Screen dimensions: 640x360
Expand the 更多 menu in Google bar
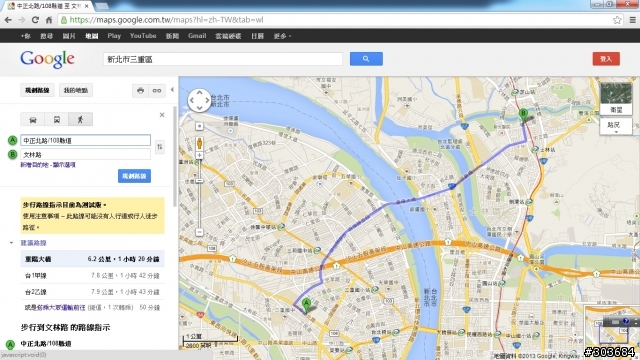[x=282, y=36]
